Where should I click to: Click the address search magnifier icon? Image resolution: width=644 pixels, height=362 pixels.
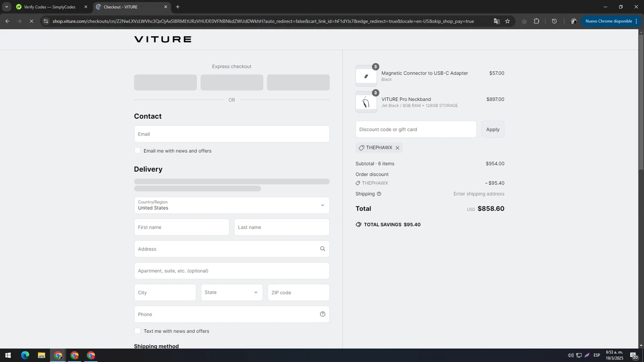[322, 249]
